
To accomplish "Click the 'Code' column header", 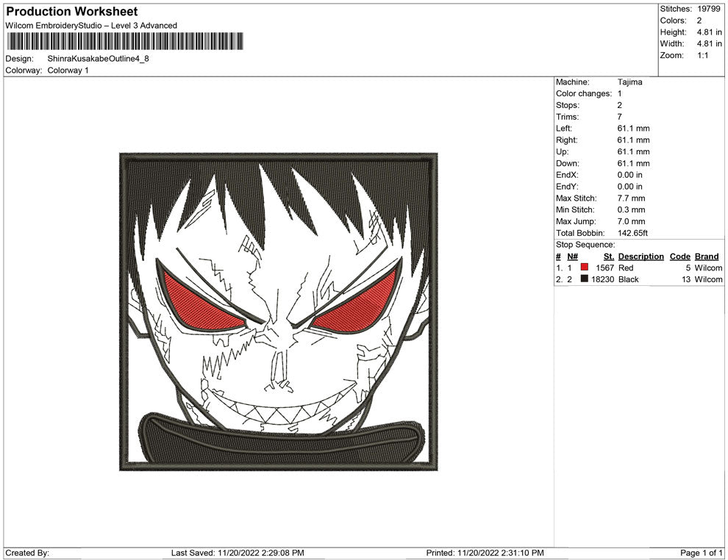I will [x=679, y=256].
